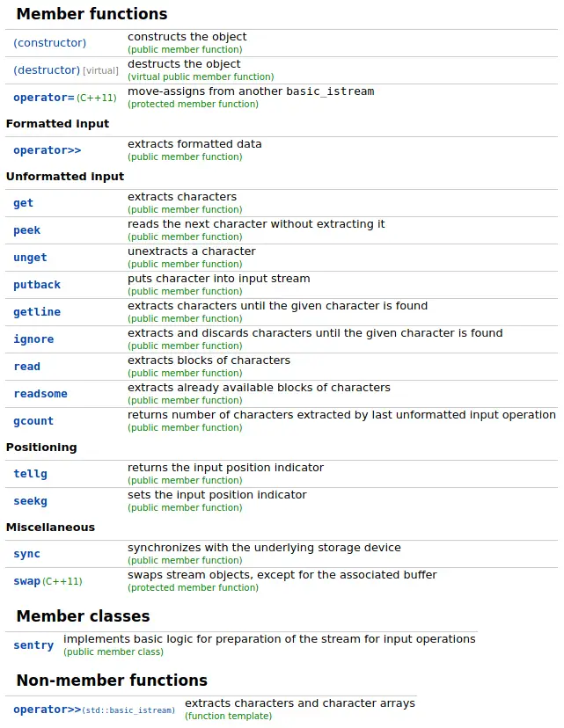The image size is (564, 728).
Task: Follow the swap member function link
Action: (26, 581)
